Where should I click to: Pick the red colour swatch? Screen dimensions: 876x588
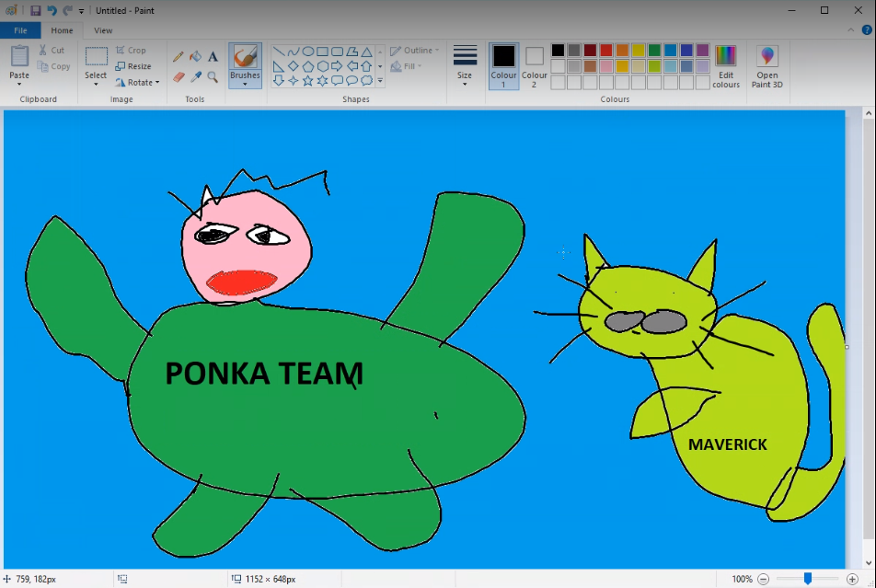pyautogui.click(x=606, y=51)
